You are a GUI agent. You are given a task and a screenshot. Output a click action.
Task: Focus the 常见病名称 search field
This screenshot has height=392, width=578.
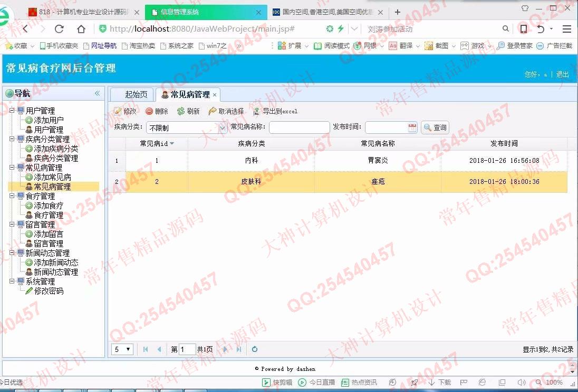coord(300,128)
